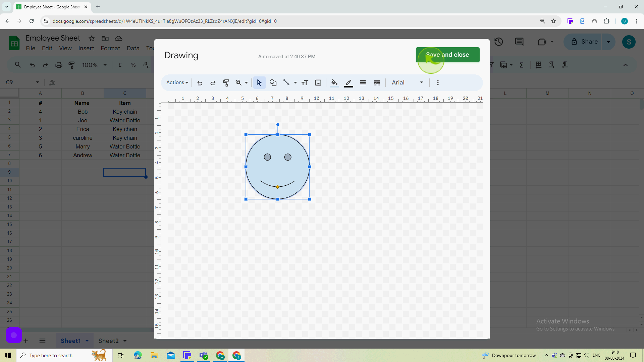The height and width of the screenshot is (362, 644).
Task: Click the Fill color bucket icon
Action: [x=334, y=83]
